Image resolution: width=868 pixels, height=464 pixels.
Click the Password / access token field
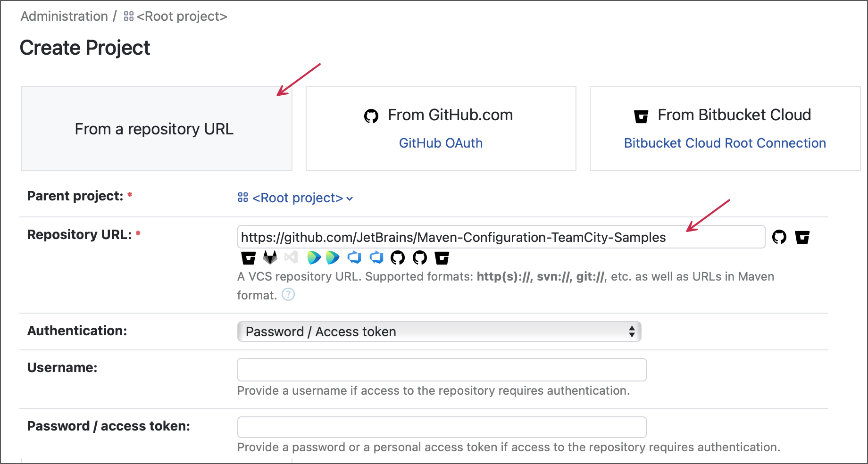coord(442,427)
